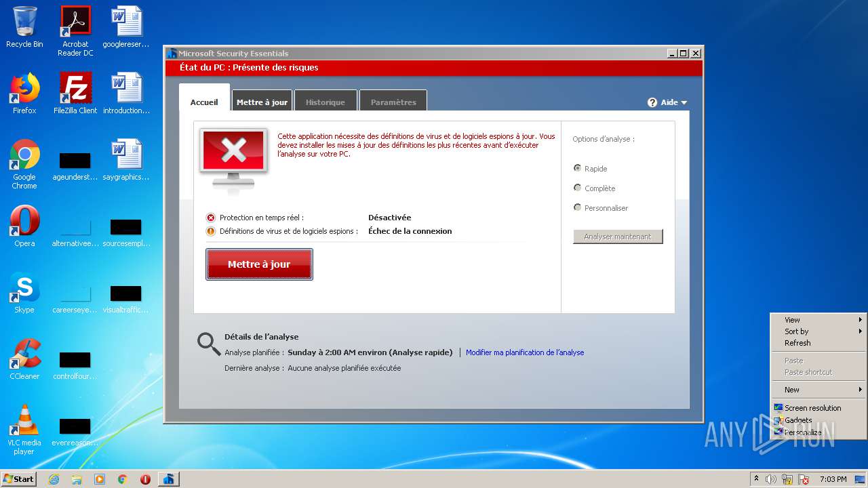The width and height of the screenshot is (868, 488).
Task: Launch Acrobat Reader DC shortcut
Action: click(75, 31)
